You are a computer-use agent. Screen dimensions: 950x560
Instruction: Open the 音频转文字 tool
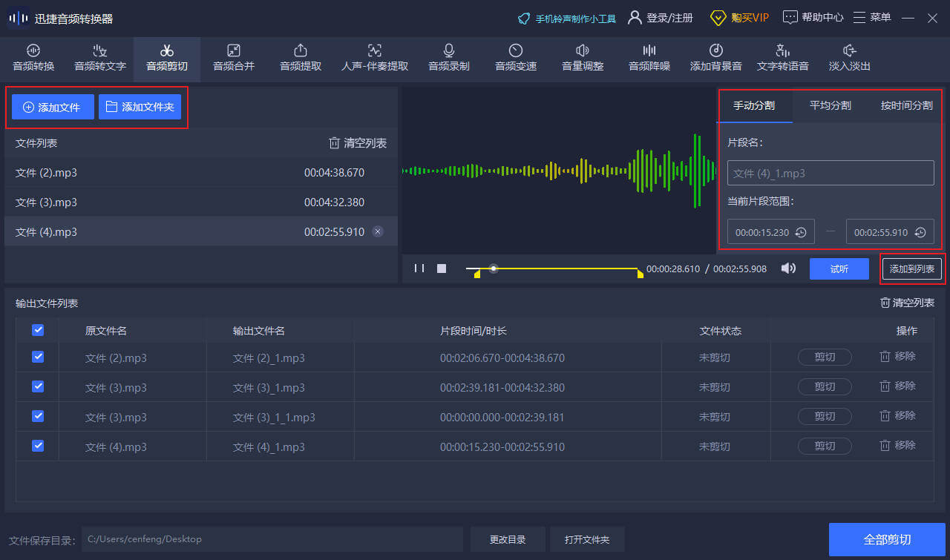click(100, 58)
